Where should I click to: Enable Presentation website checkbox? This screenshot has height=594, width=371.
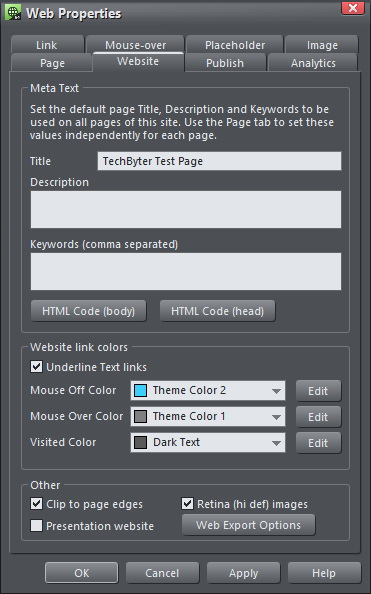tap(36, 525)
